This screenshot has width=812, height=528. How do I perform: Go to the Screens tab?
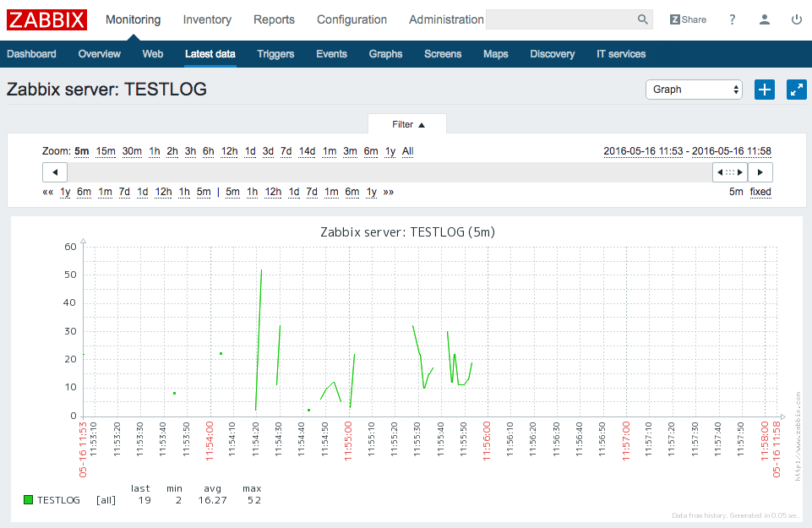443,54
